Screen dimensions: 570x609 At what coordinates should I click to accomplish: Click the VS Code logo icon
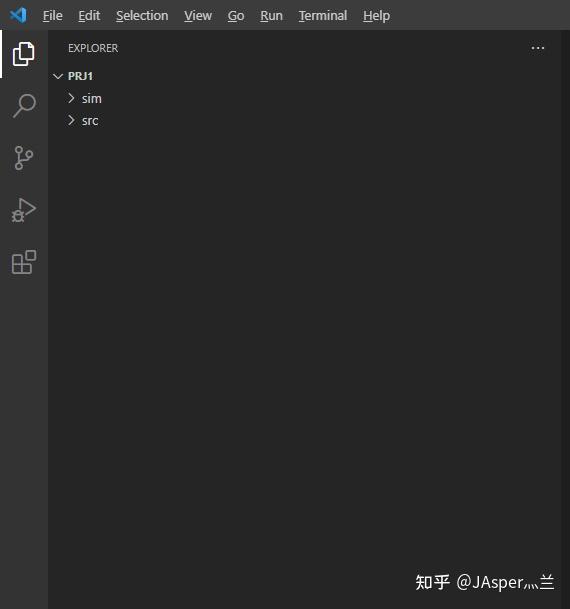18,15
